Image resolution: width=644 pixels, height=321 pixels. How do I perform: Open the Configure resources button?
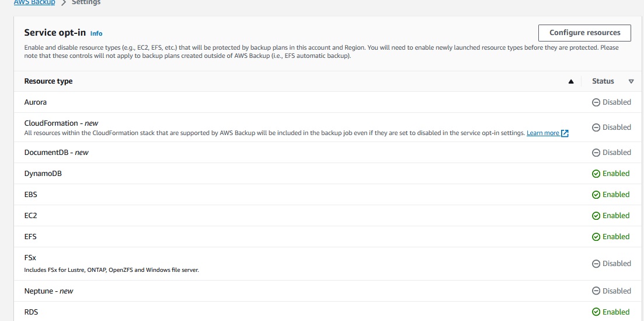click(584, 33)
